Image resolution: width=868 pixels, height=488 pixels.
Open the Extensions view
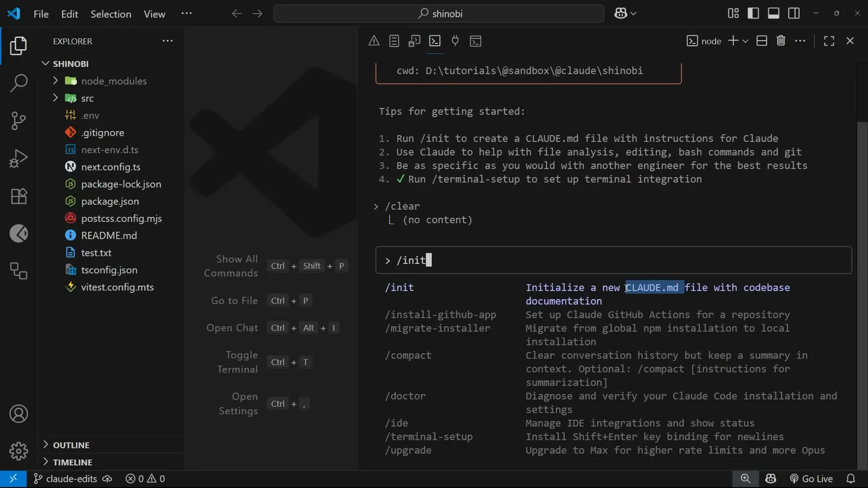[x=18, y=196]
